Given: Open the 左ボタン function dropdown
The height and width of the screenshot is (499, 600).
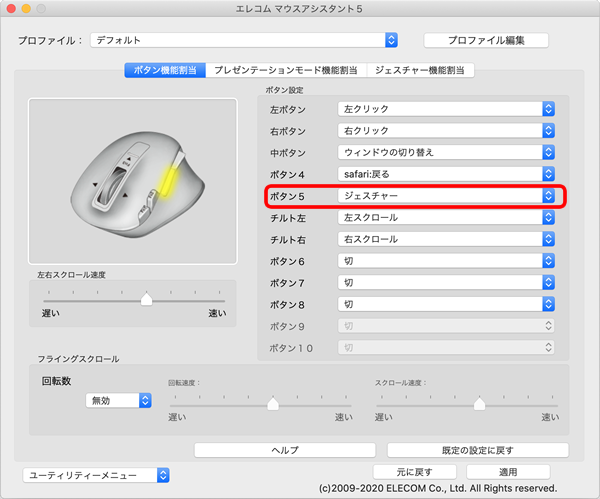Looking at the screenshot, I should click(x=446, y=109).
